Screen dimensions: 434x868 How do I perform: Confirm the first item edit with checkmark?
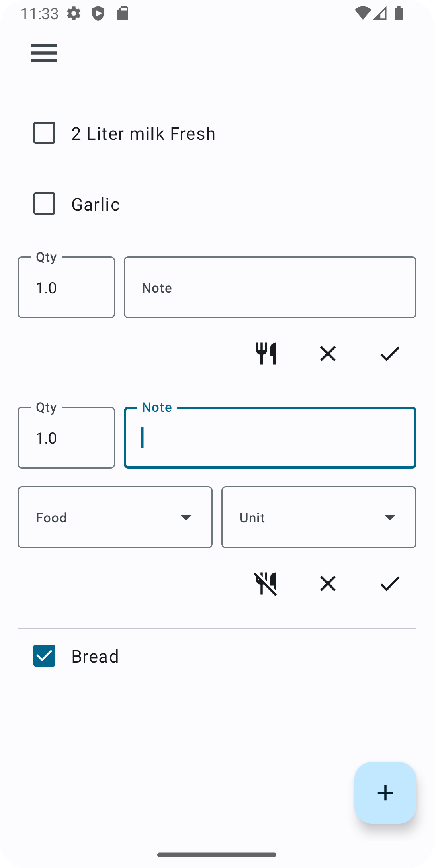coord(390,354)
